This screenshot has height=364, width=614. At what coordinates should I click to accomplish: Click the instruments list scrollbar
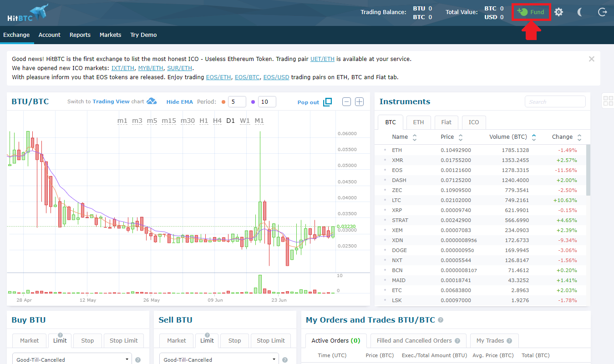coord(588,170)
